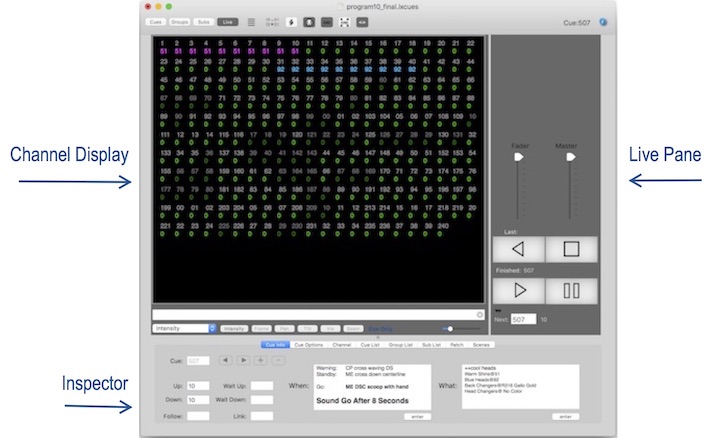The image size is (724, 438).
Task: Click the fullscreen brackets toolbar icon
Action: point(344,22)
